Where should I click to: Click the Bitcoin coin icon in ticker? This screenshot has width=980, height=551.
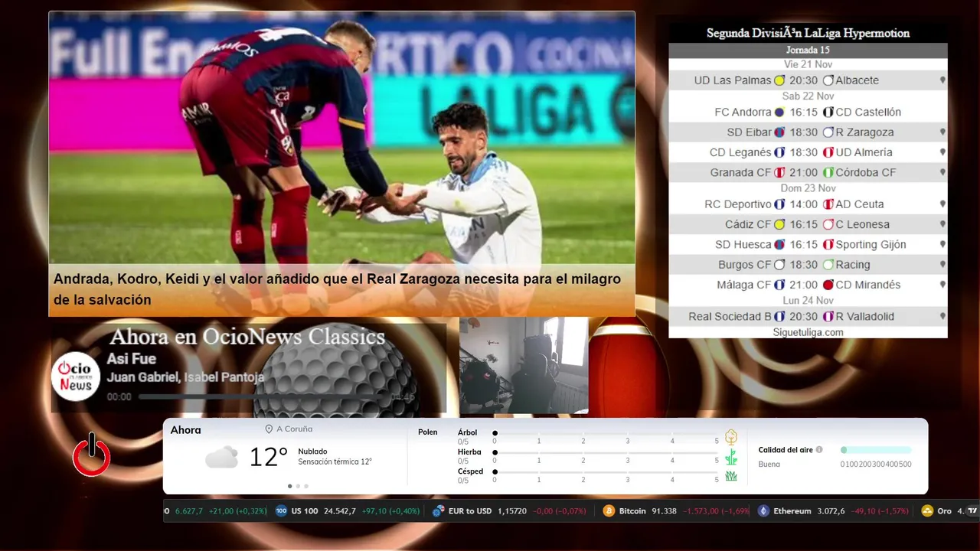coord(609,510)
